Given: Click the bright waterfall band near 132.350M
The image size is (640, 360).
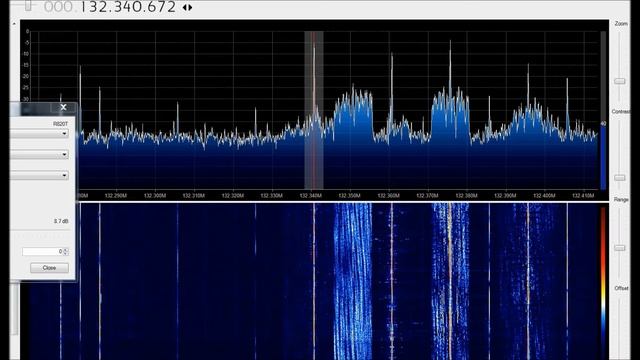Looking at the screenshot, I should click(353, 282).
